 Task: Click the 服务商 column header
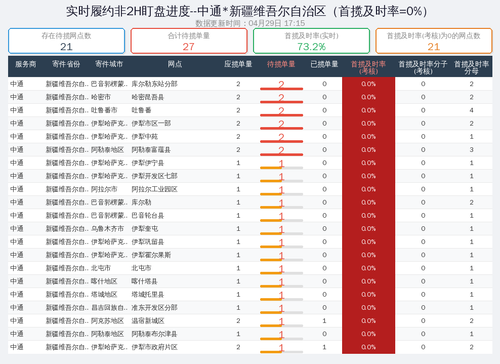25,64
